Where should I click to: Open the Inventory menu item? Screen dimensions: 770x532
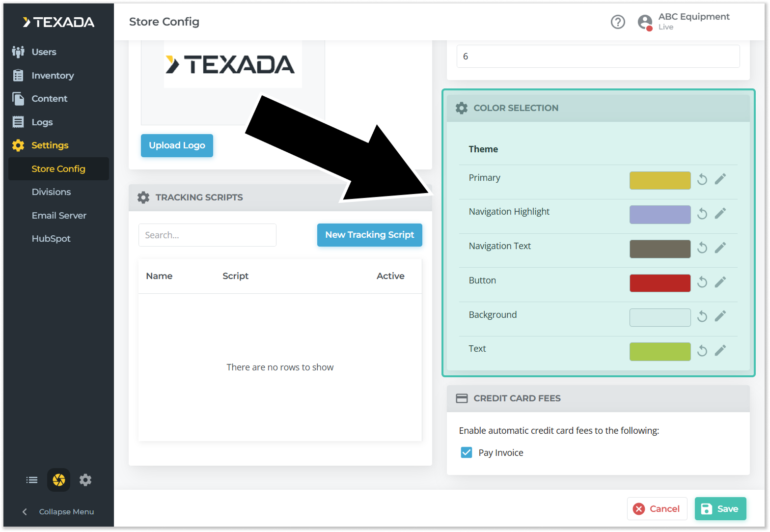(53, 76)
